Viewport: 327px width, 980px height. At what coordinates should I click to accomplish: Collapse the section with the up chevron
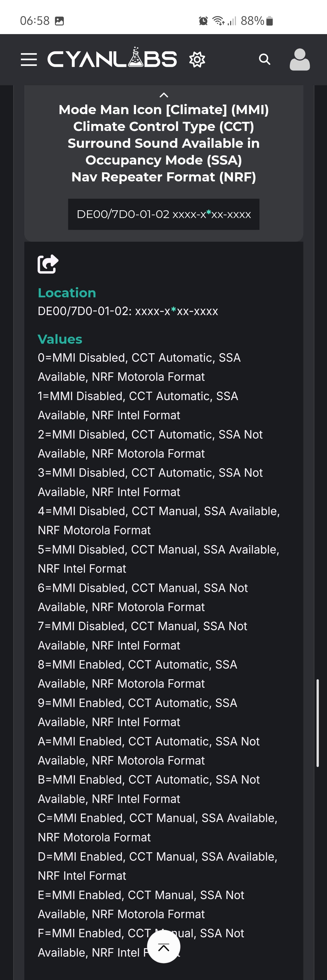pos(164,95)
